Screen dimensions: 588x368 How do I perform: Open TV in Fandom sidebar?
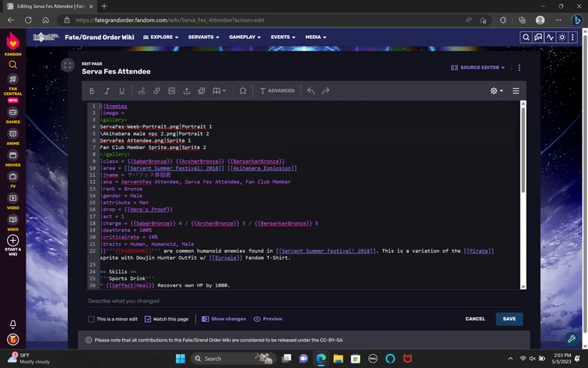tap(12, 180)
